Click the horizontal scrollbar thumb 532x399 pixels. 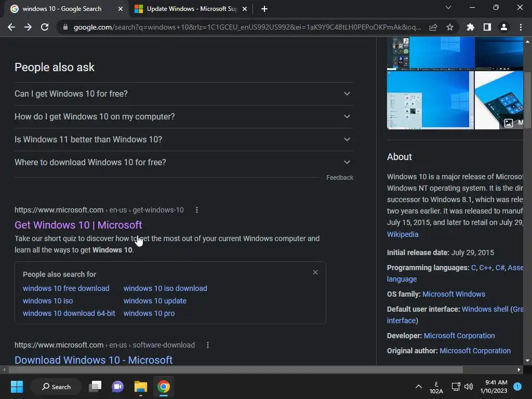[236, 369]
